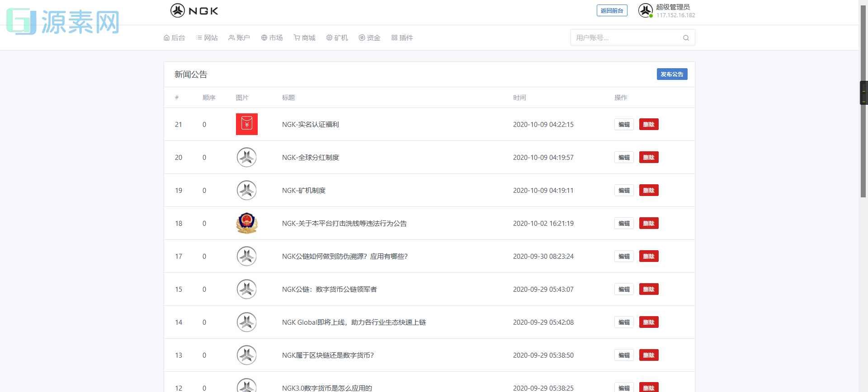Click the title NGK-全球分红制度
This screenshot has width=868, height=392.
311,158
